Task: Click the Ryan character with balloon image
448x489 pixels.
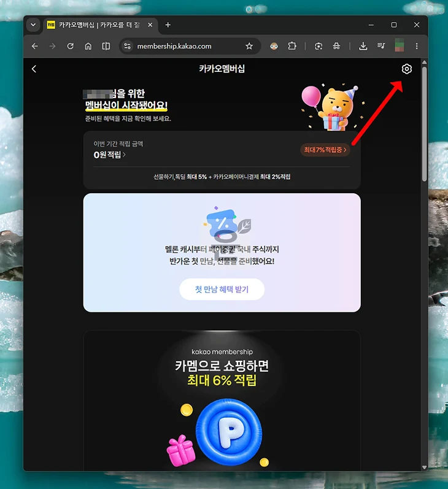Action: (x=333, y=107)
